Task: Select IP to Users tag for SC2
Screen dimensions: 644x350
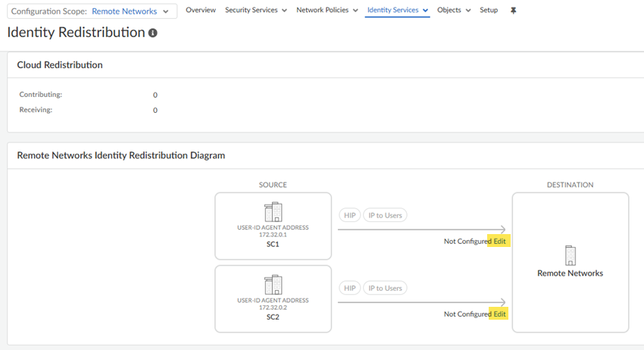Action: coord(385,288)
